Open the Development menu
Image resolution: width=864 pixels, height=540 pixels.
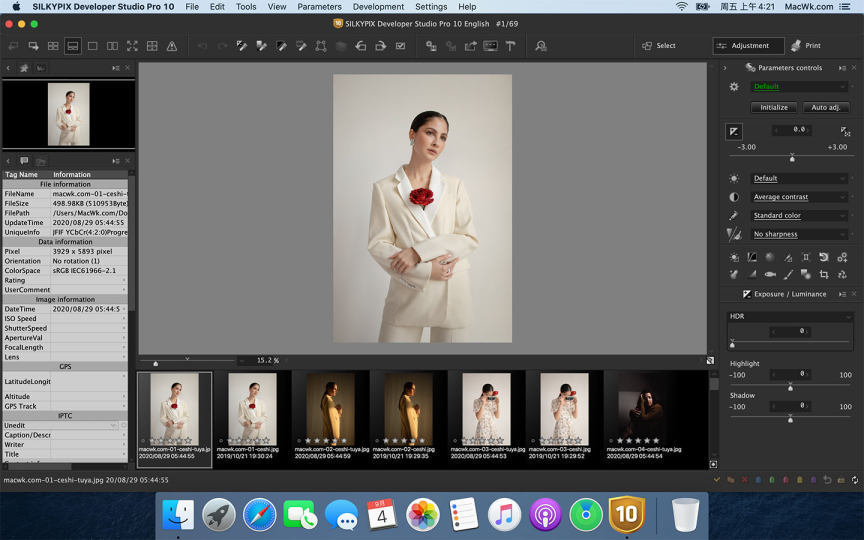378,7
